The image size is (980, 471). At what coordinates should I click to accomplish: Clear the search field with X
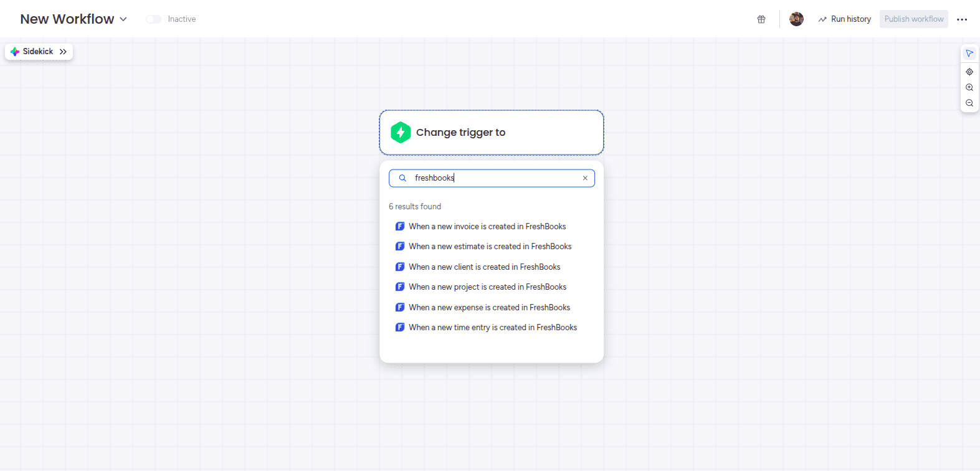585,178
